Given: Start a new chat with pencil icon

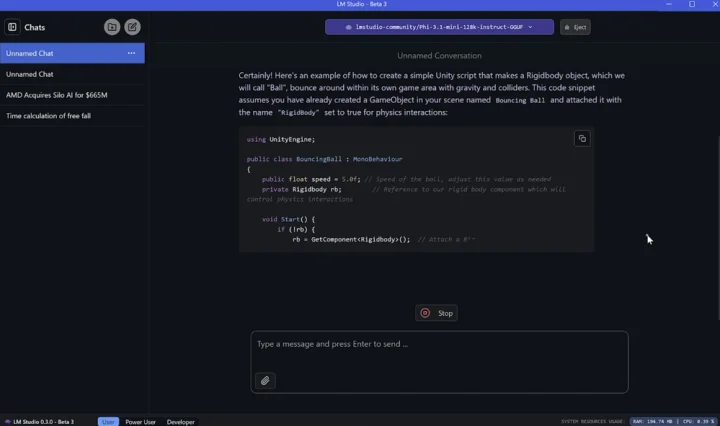Looking at the screenshot, I should [x=132, y=27].
